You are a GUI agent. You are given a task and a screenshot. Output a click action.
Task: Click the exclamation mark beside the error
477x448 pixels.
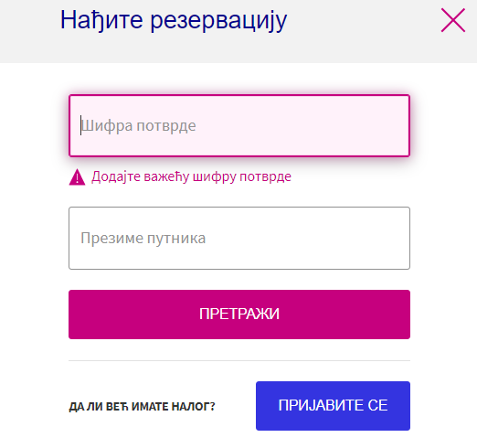click(x=77, y=176)
